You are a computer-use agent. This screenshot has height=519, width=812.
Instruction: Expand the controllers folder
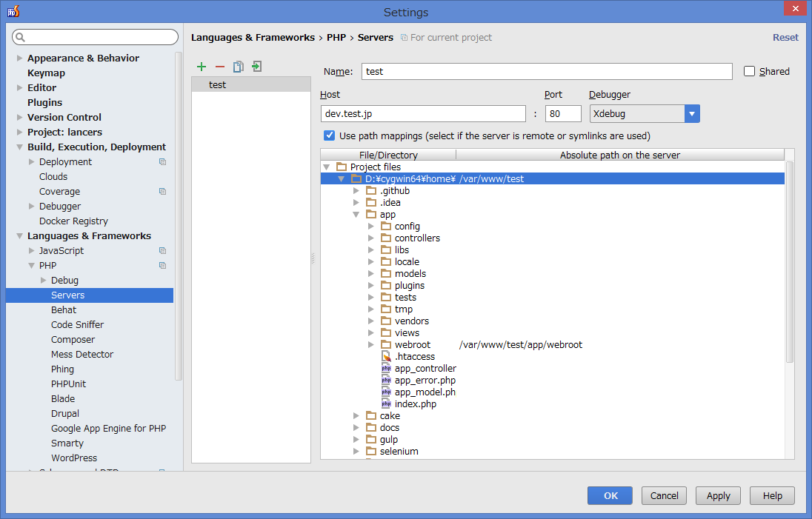(370, 238)
